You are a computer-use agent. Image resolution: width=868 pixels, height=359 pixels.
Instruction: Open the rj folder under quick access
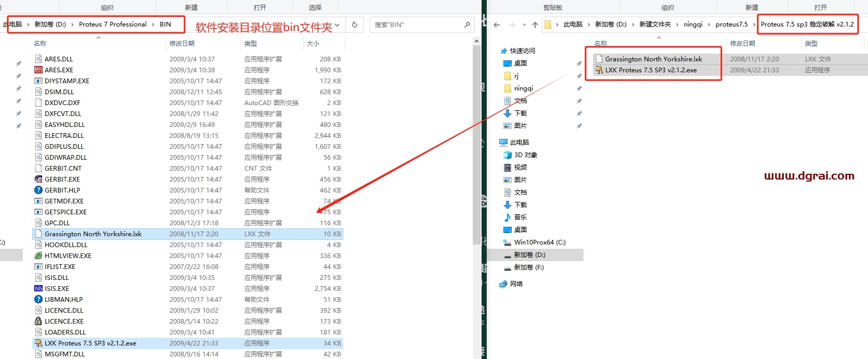[x=516, y=75]
